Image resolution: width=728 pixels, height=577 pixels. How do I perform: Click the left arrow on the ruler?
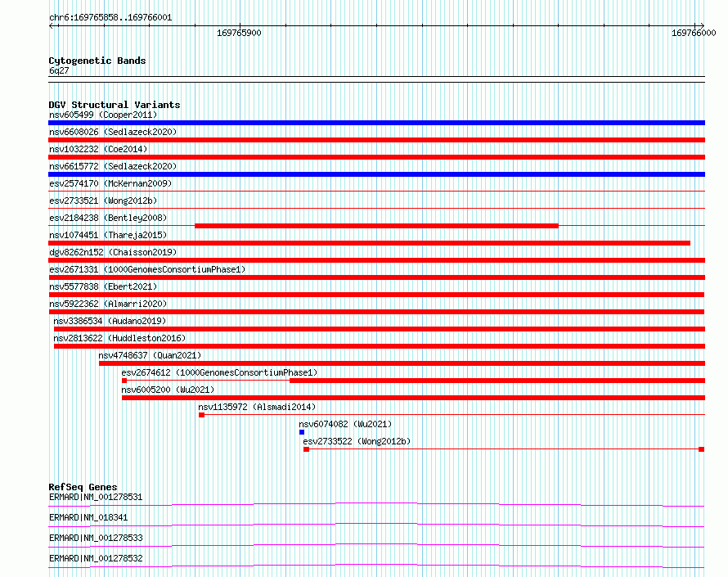click(x=52, y=26)
